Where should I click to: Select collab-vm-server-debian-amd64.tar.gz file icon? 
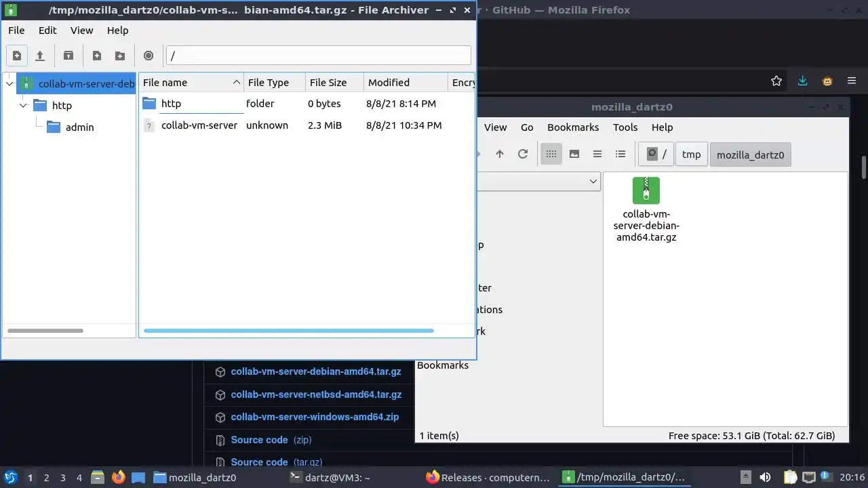pos(646,190)
